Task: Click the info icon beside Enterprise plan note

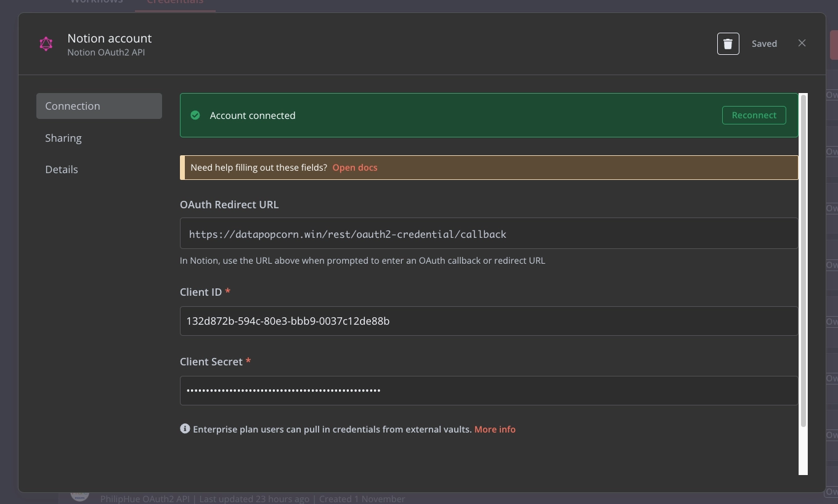Action: click(185, 429)
